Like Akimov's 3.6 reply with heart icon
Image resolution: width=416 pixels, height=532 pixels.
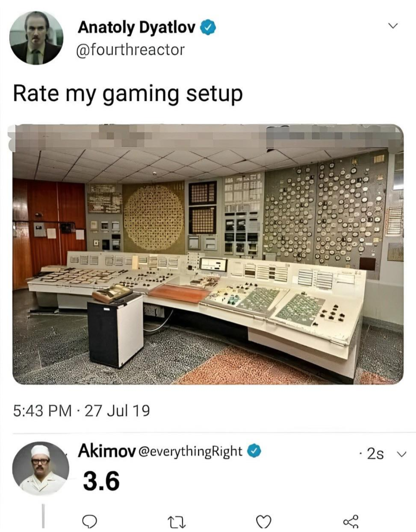point(264,522)
